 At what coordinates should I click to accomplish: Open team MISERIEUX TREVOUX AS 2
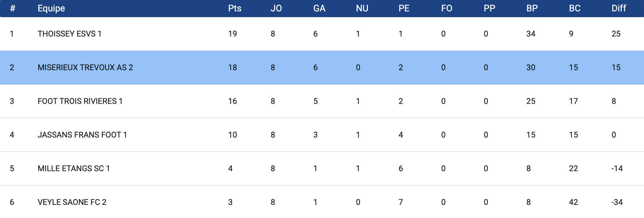click(85, 67)
